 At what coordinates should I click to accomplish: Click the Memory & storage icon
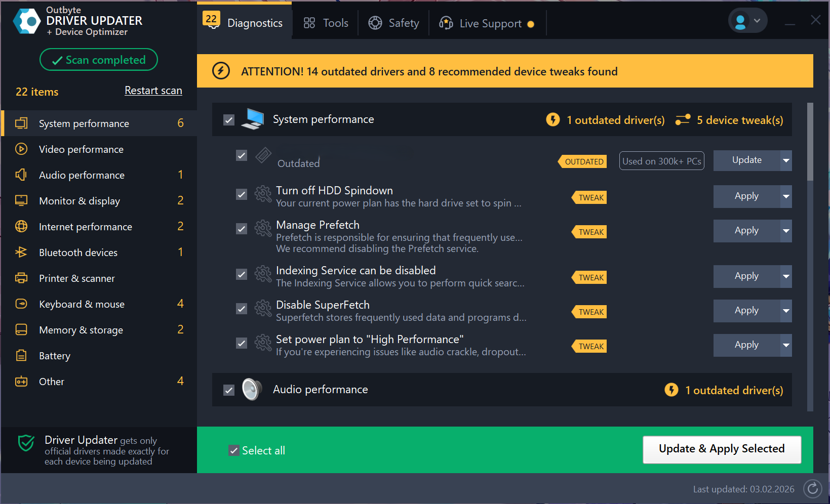[x=21, y=330]
